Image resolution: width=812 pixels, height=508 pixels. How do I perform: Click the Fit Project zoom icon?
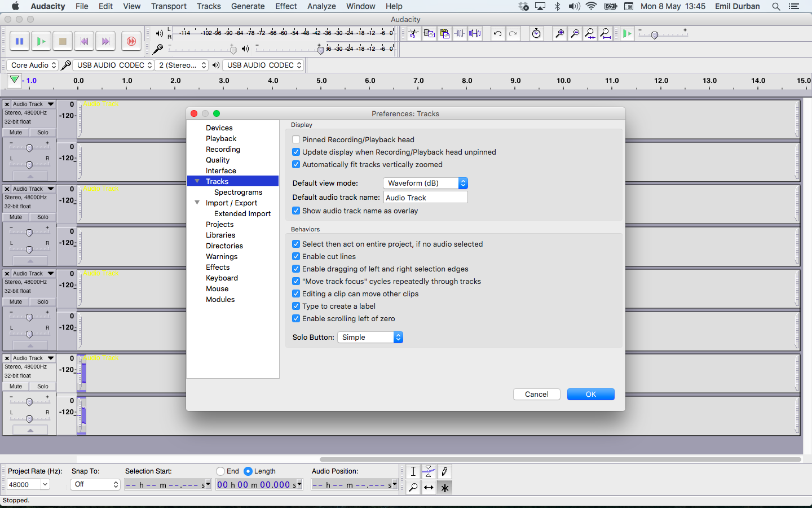(x=606, y=34)
